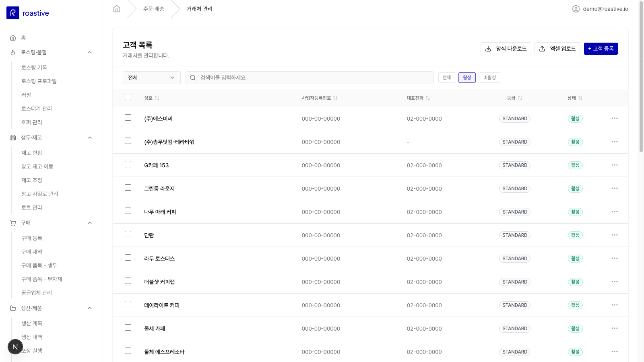Click the 돌체 에스프레소바 customer name
The height and width of the screenshot is (362, 644).
(x=164, y=352)
